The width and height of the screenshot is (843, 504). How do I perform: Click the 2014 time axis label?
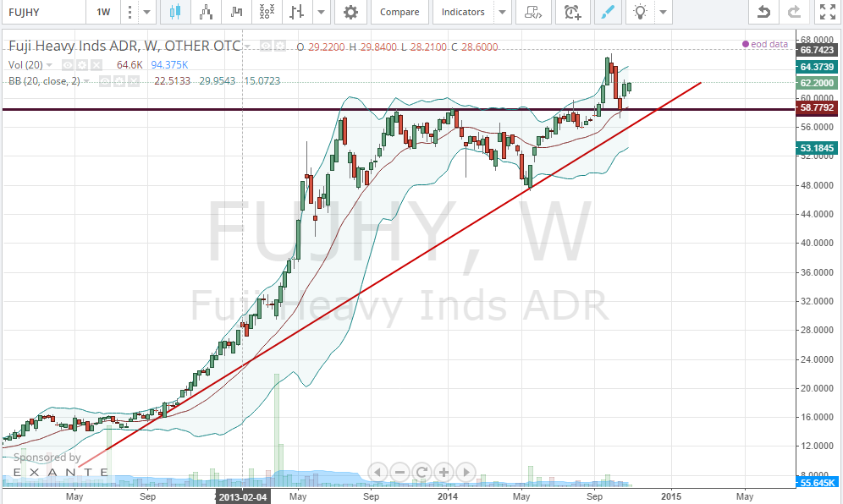tap(447, 496)
